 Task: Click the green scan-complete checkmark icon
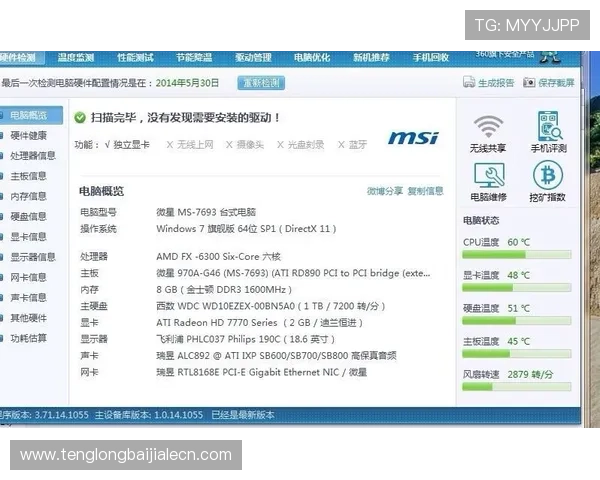pos(80,118)
